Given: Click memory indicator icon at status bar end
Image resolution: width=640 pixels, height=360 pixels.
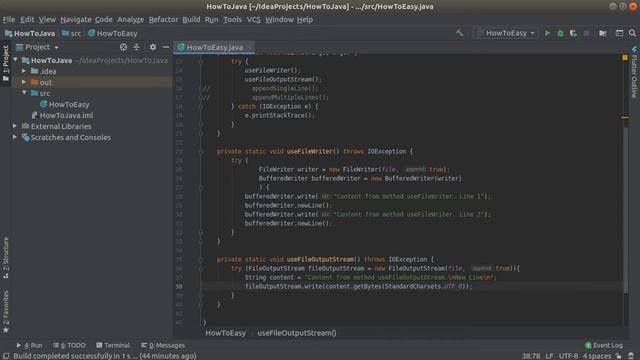Looking at the screenshot, I should (631, 356).
